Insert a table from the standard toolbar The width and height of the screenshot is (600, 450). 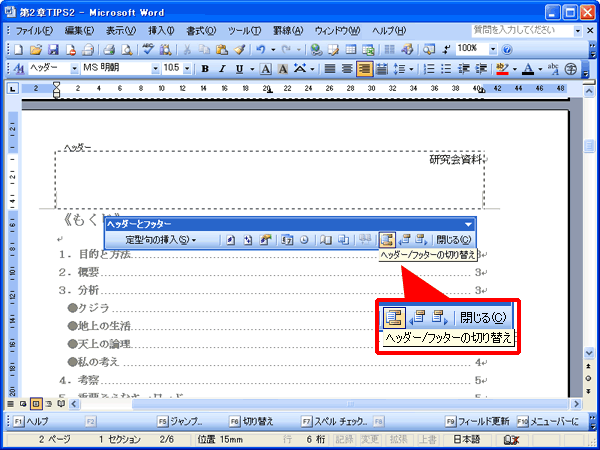pos(351,49)
